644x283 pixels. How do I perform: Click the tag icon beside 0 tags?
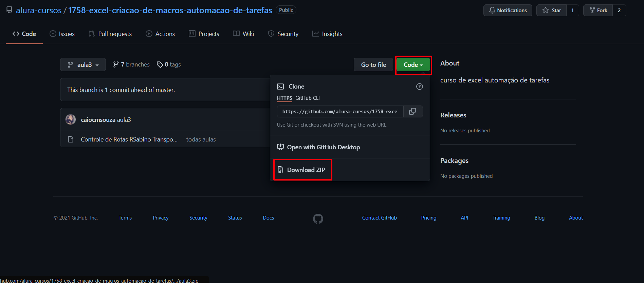(x=160, y=64)
